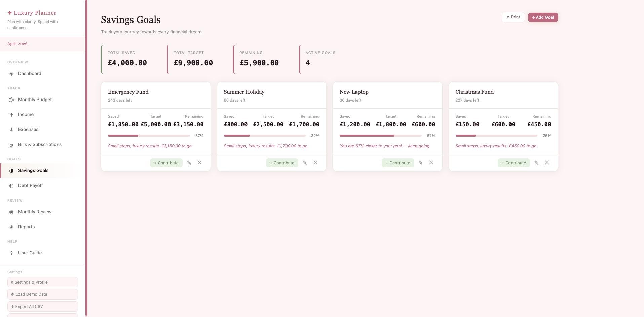644x317 pixels.
Task: Print the savings goals page
Action: (513, 17)
